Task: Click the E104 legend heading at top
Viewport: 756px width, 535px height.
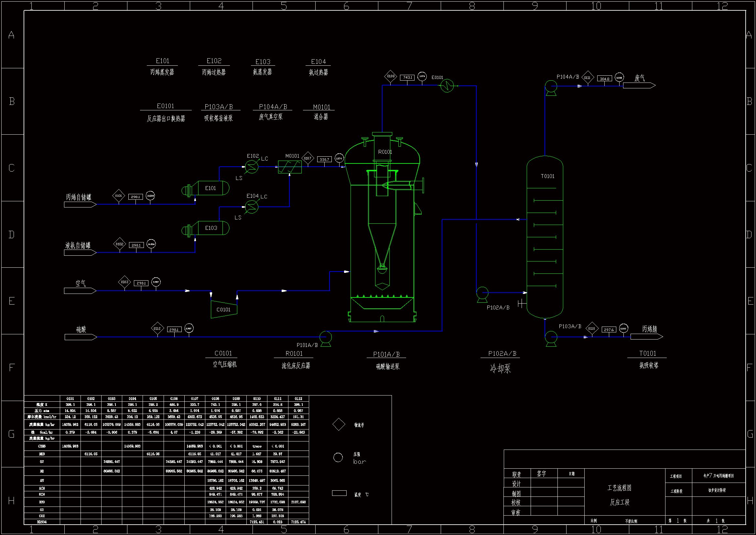Action: tap(319, 62)
